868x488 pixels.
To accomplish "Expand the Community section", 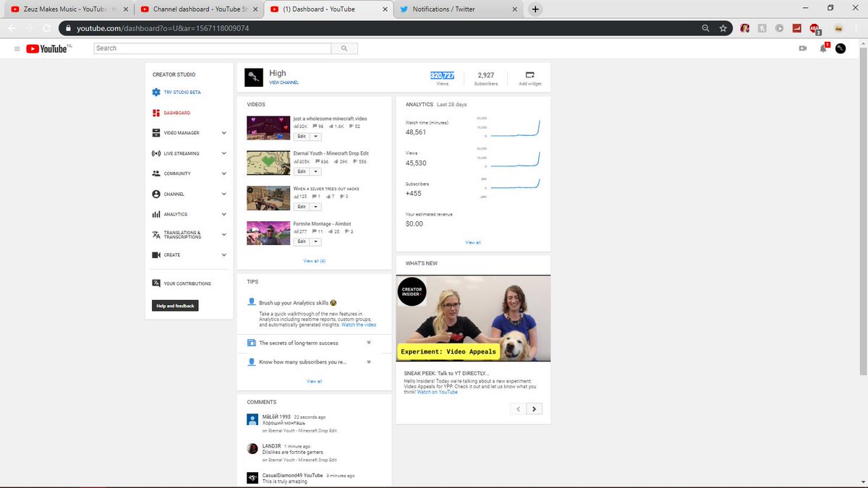I will (x=224, y=174).
